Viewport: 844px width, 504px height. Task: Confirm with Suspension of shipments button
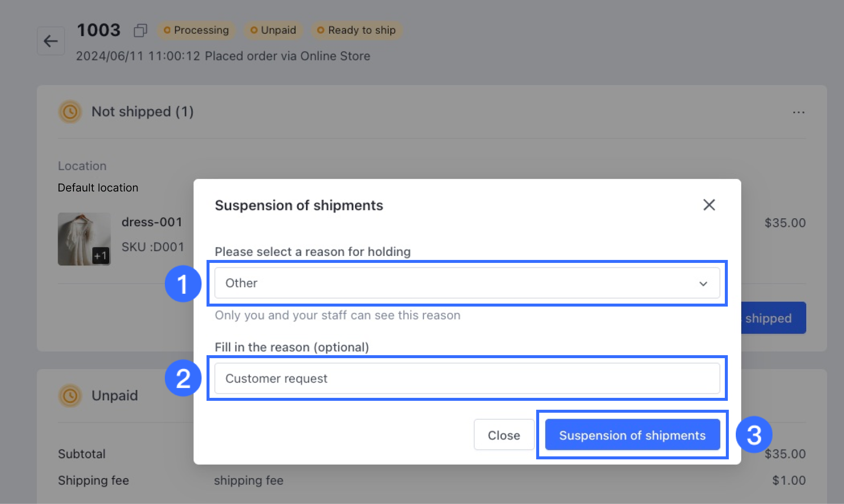pyautogui.click(x=632, y=435)
